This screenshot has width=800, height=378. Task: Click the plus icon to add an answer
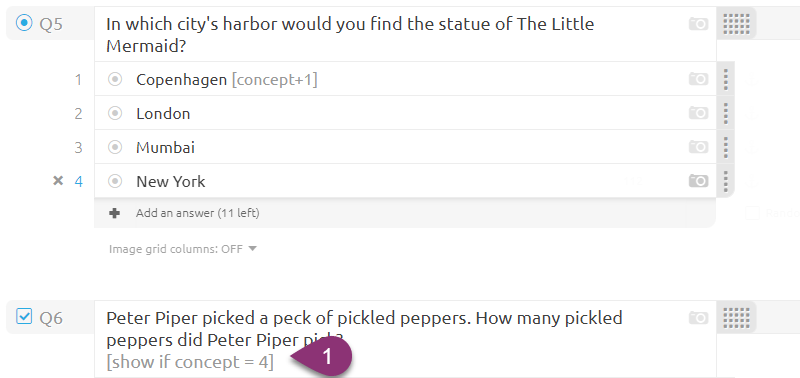pos(115,213)
